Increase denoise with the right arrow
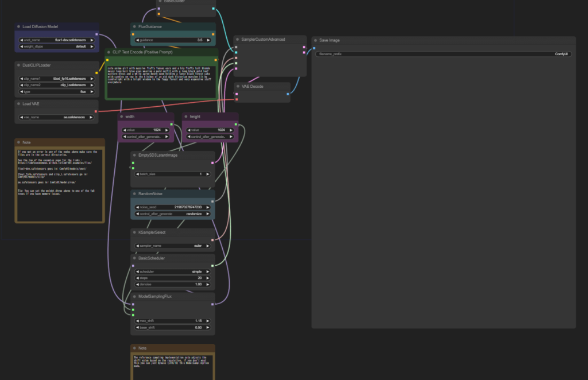The image size is (588, 380). [208, 285]
